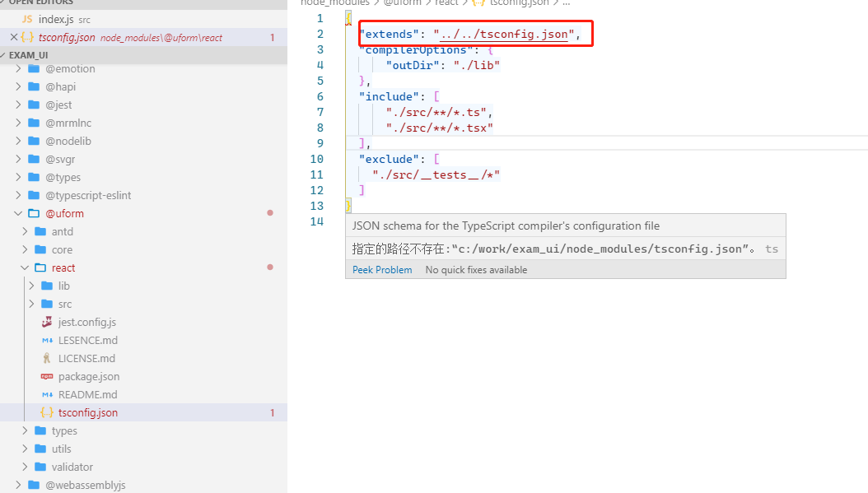Collapse the OPEN EDITORS section
The height and width of the screenshot is (493, 868).
(7, 4)
